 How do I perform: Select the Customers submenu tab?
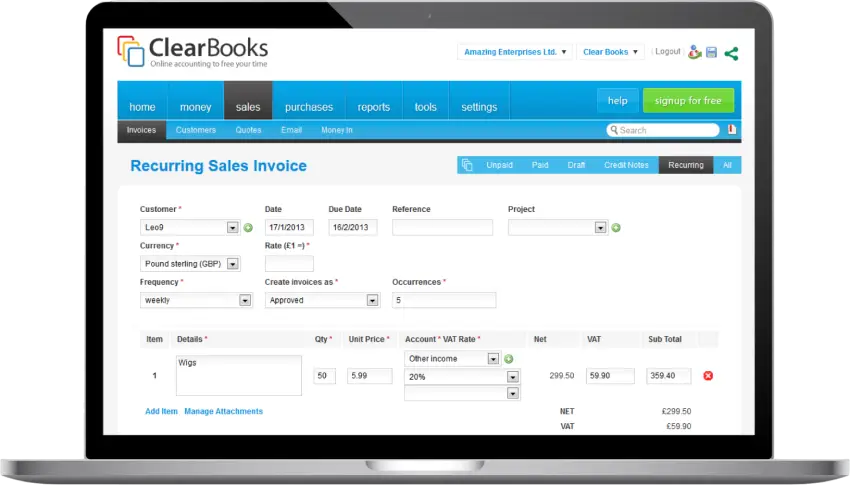click(196, 130)
